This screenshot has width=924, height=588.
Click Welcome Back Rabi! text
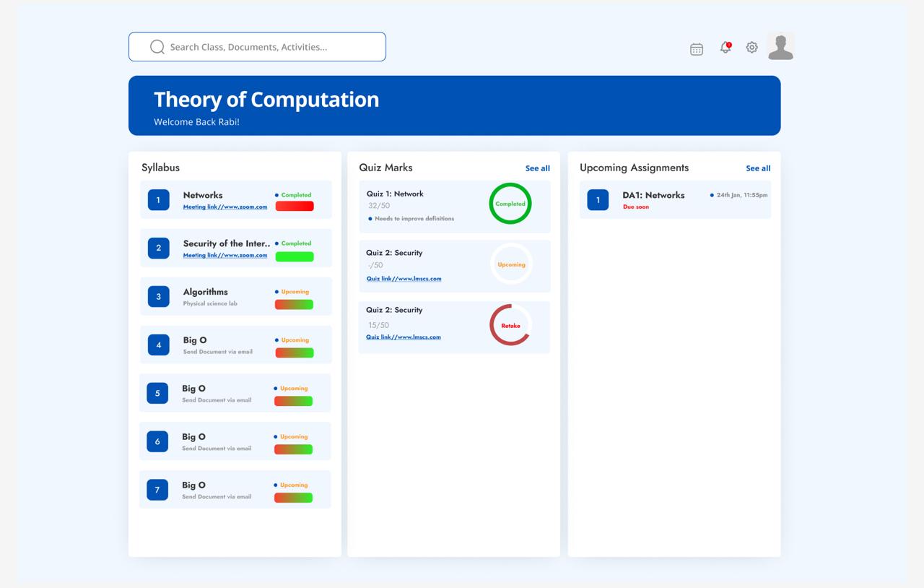[x=196, y=122]
